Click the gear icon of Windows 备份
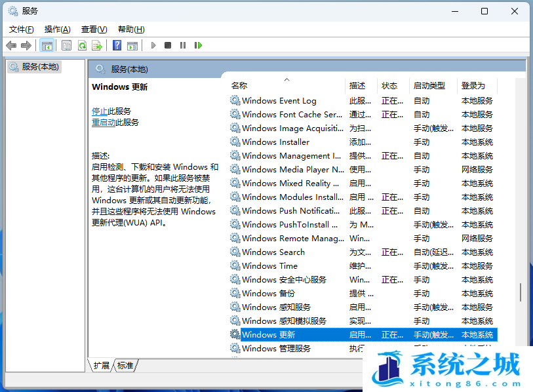The image size is (533, 392). [x=235, y=293]
